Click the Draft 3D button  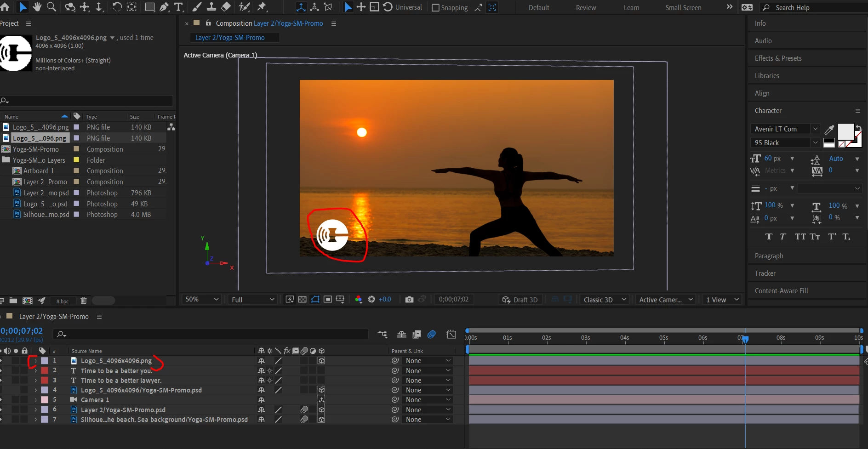[x=520, y=300]
